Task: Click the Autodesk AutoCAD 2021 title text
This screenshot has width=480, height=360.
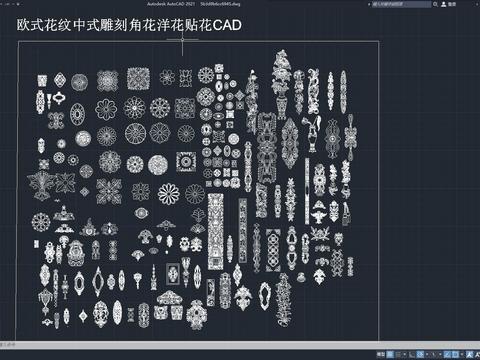Action: [x=170, y=4]
